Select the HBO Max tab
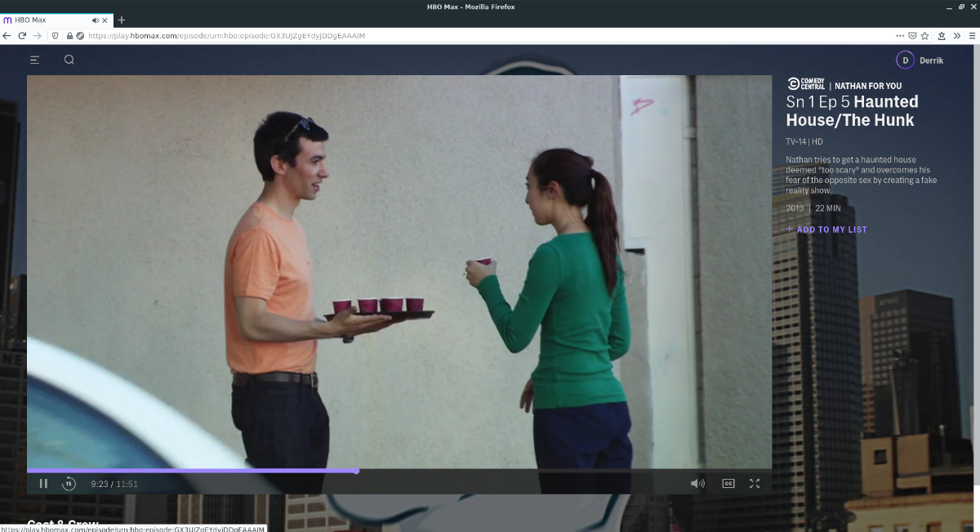This screenshot has height=532, width=980. 57,20
